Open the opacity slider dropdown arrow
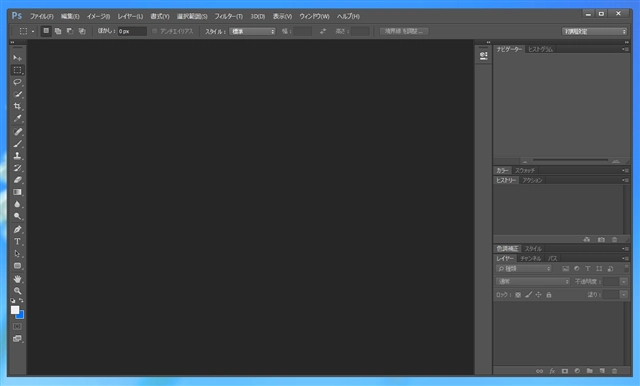Image resolution: width=640 pixels, height=386 pixels. click(x=623, y=282)
